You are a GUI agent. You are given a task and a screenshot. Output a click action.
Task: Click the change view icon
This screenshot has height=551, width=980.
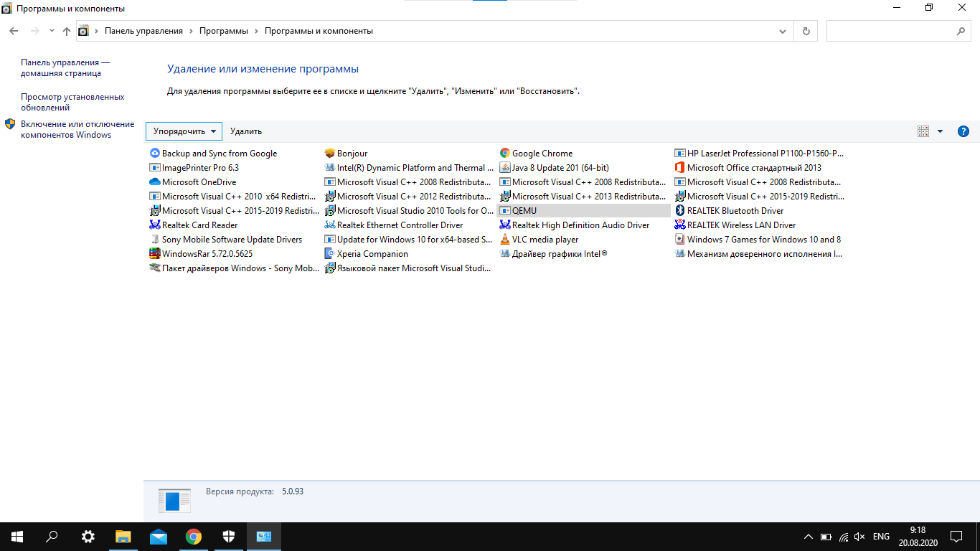(x=923, y=131)
